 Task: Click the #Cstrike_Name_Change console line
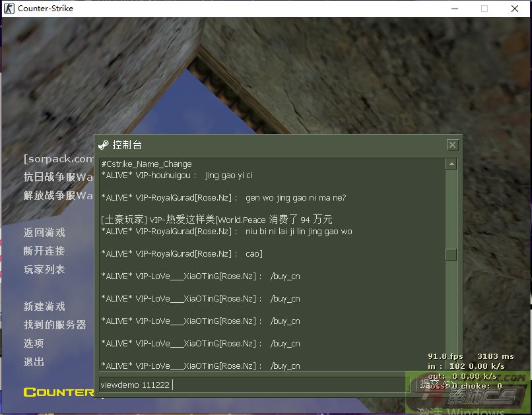(x=147, y=164)
